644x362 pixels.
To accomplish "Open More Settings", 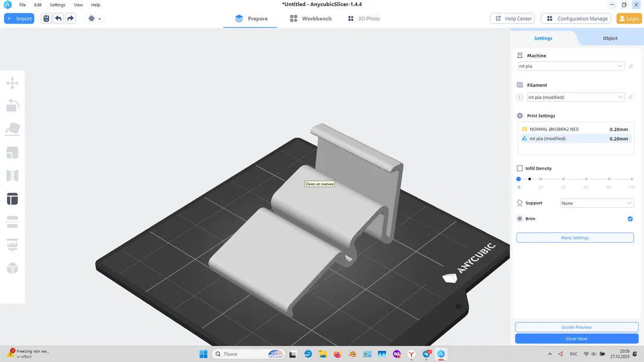I will (575, 237).
